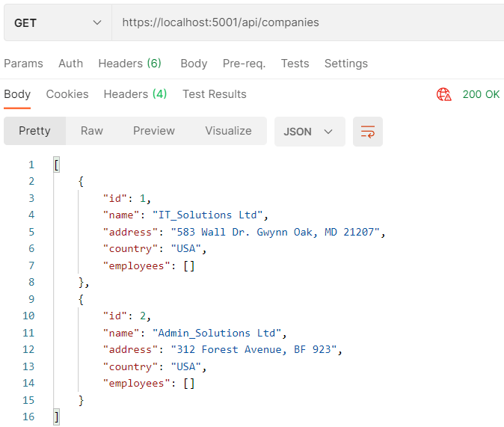Open the GET method dropdown

[x=58, y=23]
